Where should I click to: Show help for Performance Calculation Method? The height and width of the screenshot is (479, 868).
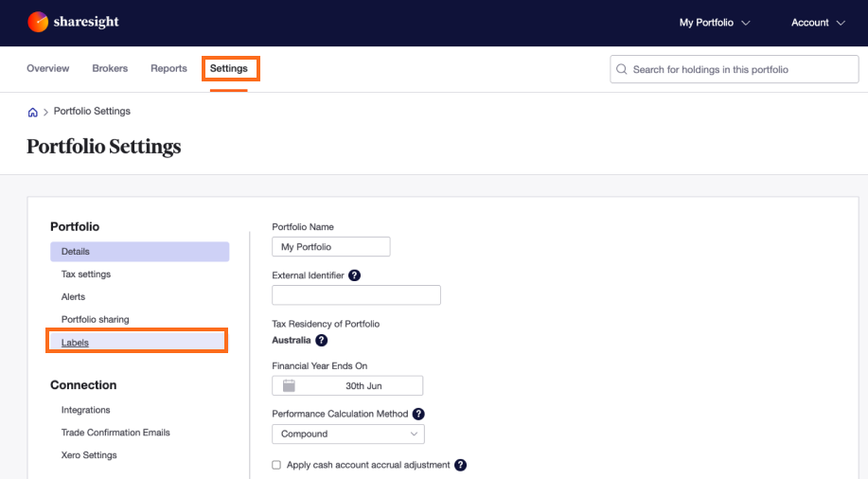tap(418, 414)
